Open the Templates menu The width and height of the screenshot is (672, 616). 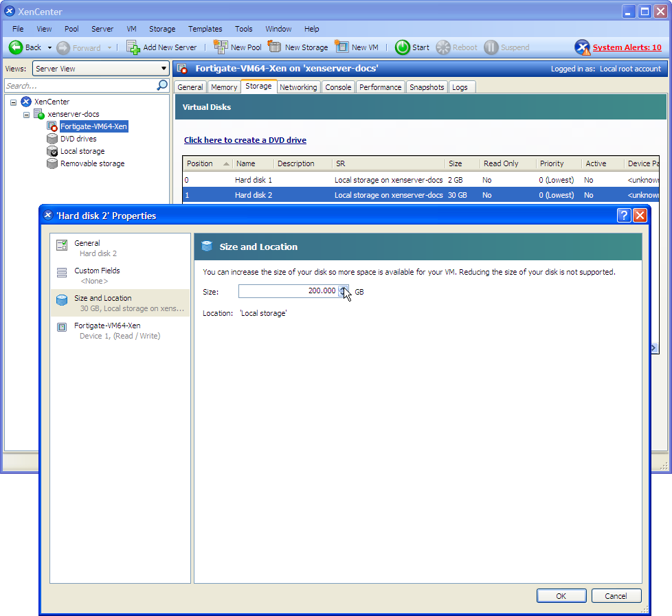coord(205,29)
